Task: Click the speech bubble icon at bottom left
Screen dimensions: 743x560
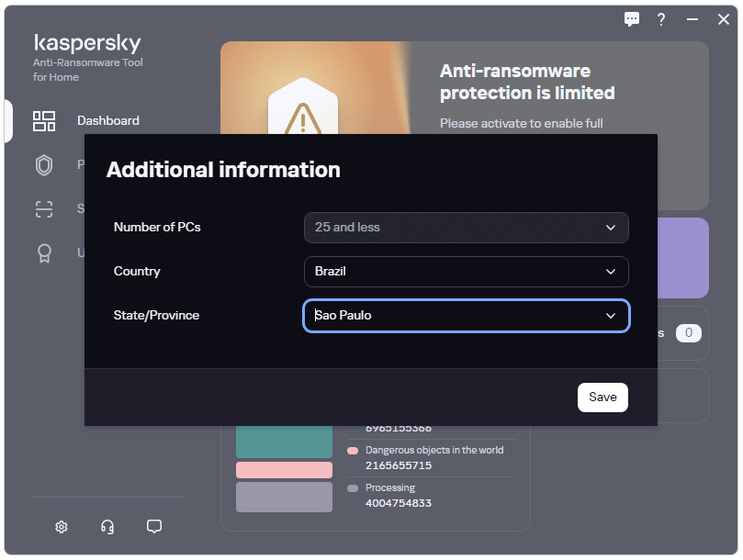Action: [154, 527]
